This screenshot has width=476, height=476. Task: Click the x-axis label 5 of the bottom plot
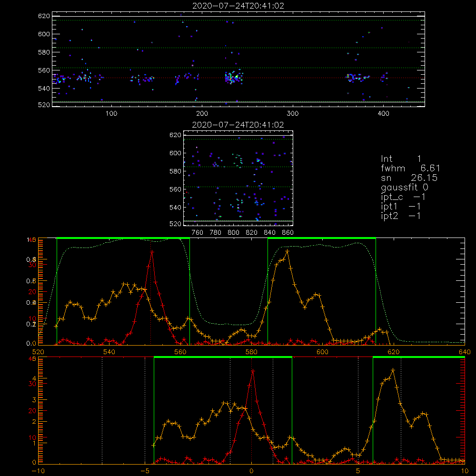coord(358,471)
